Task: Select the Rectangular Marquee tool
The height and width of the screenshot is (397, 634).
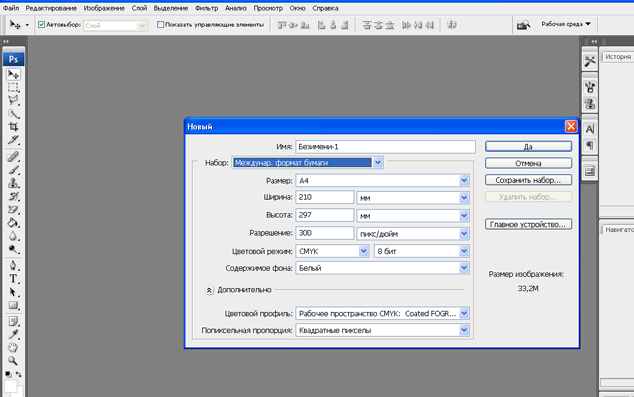Action: (13, 88)
